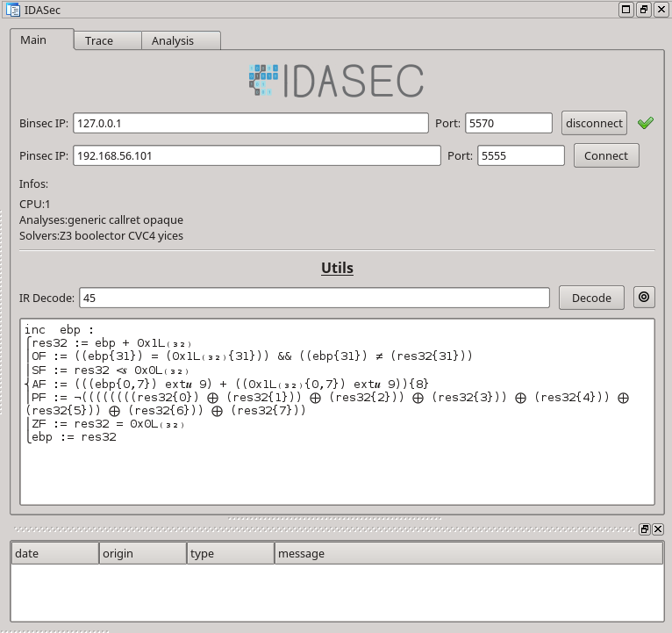Click the 'Utils' heading

337,268
